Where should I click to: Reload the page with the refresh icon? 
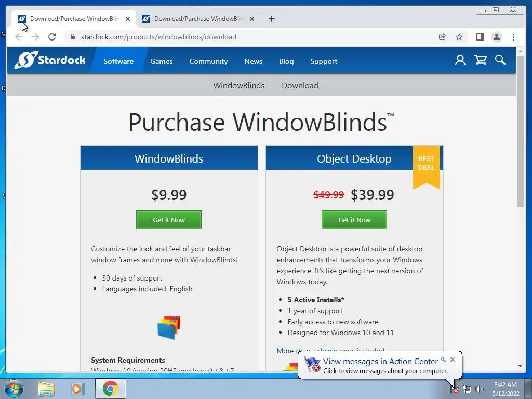[52, 37]
